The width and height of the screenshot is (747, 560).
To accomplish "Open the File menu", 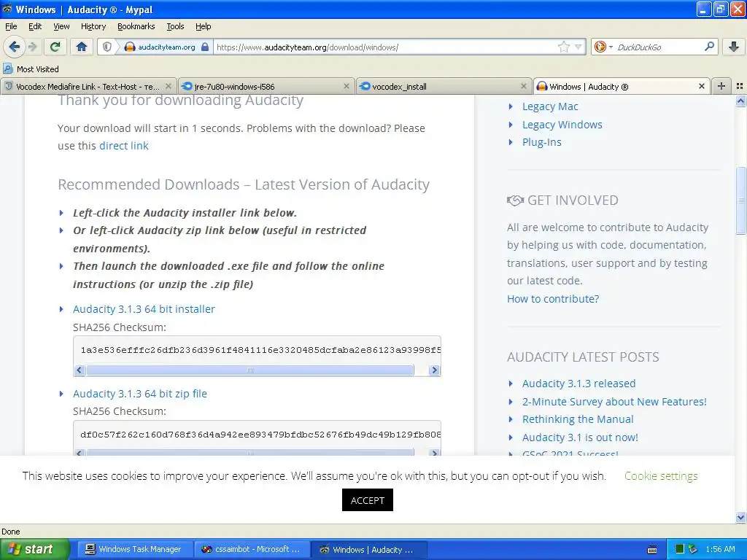I will 11,26.
